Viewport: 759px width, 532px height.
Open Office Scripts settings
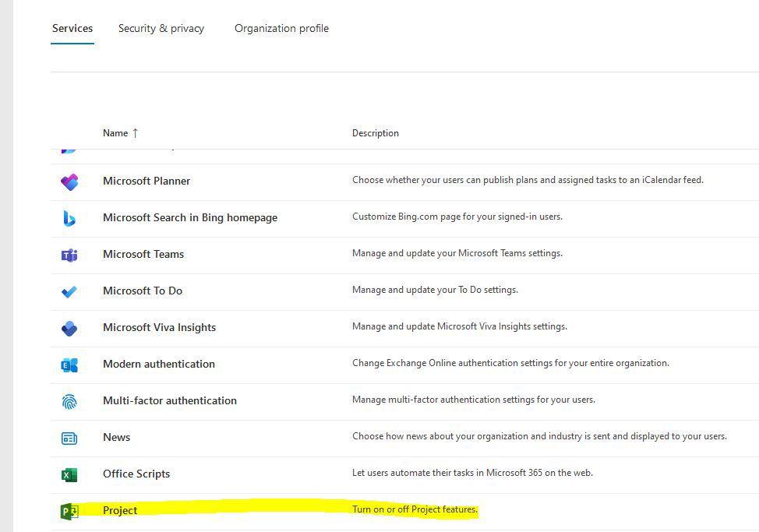pyautogui.click(x=136, y=474)
